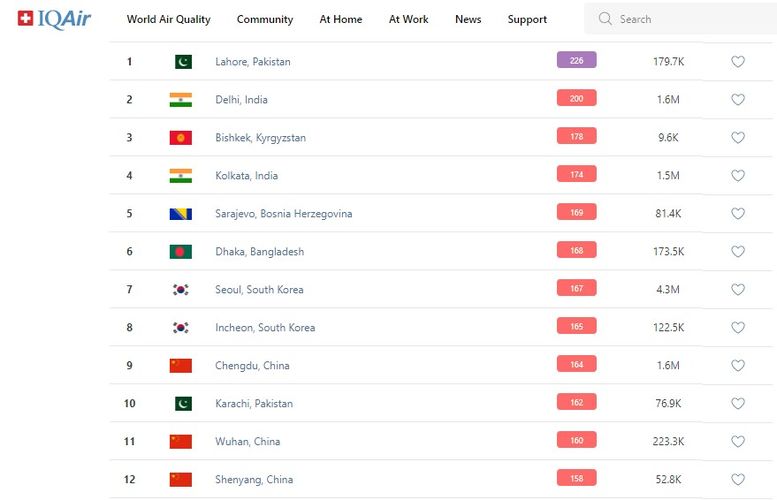
Task: Click the purple 226 AQI badge
Action: click(576, 60)
